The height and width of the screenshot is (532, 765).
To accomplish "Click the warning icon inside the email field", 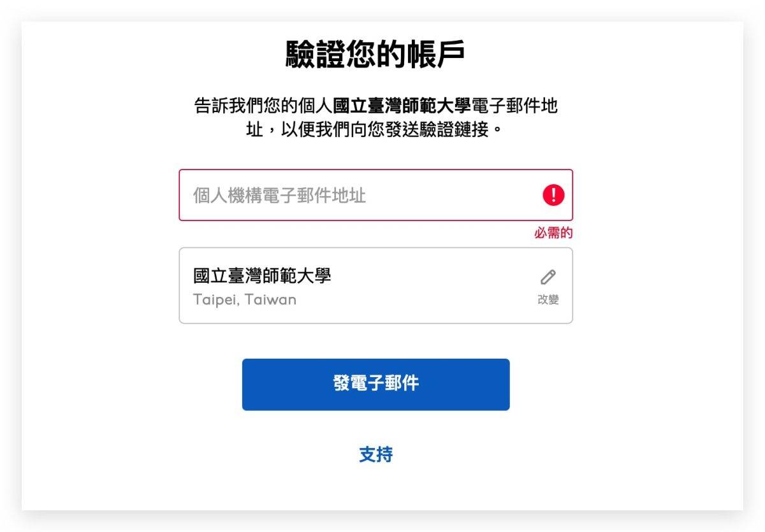I will 553,196.
